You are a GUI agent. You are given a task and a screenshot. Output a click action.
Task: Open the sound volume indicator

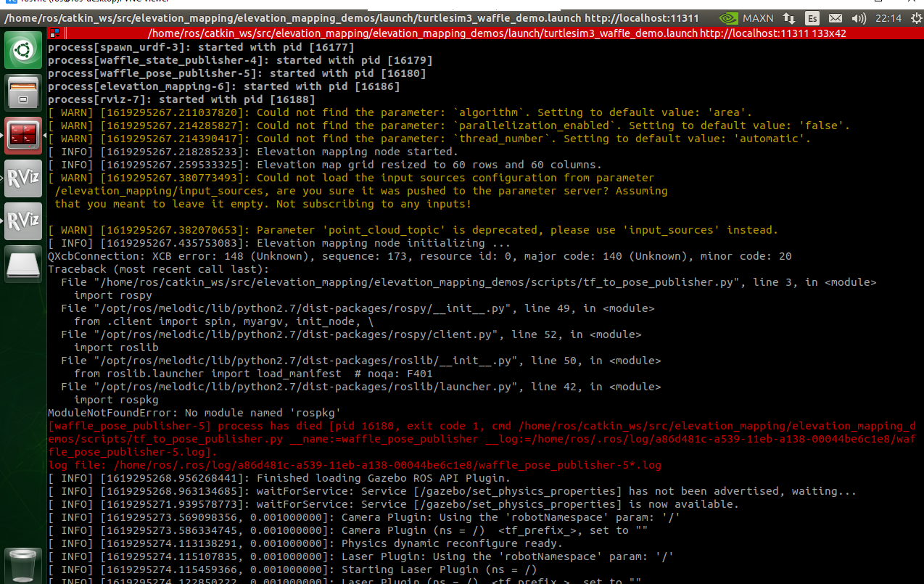coord(859,17)
